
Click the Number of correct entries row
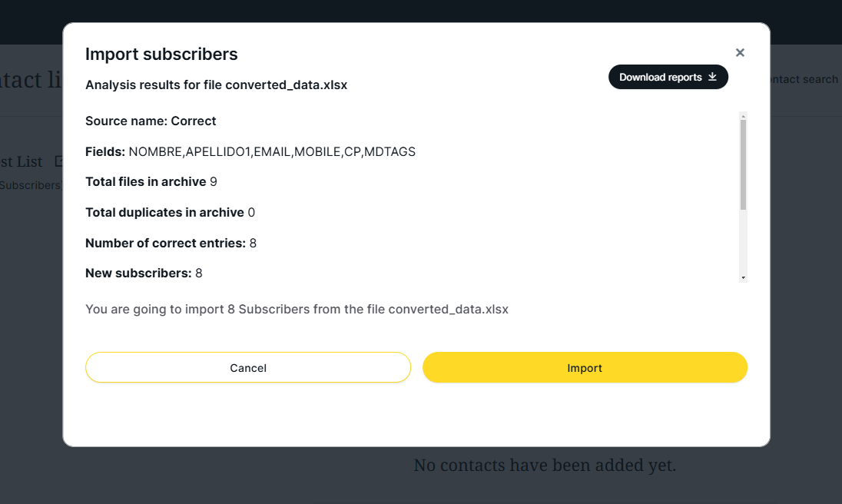point(171,244)
